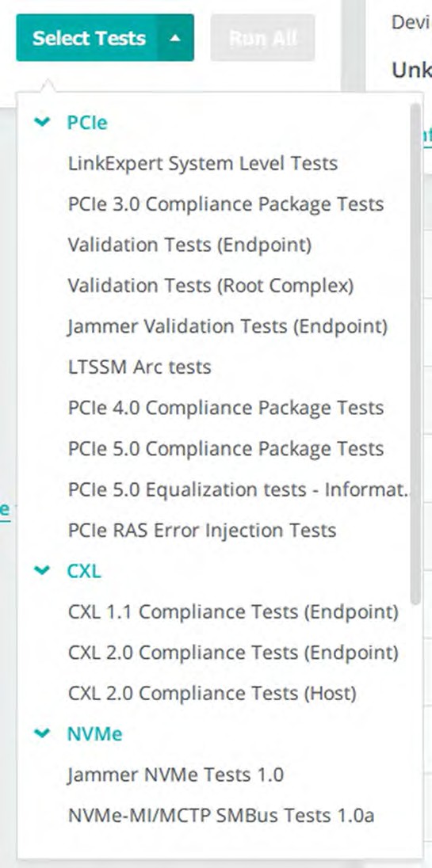Select PCIe RAS Error Injection Tests
Screen dimensions: 432x868
pos(202,531)
